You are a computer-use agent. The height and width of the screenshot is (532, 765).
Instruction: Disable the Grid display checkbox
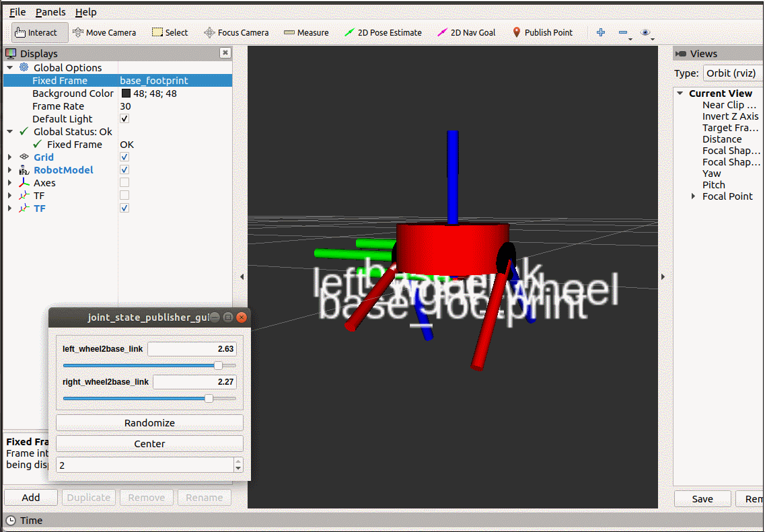click(124, 157)
